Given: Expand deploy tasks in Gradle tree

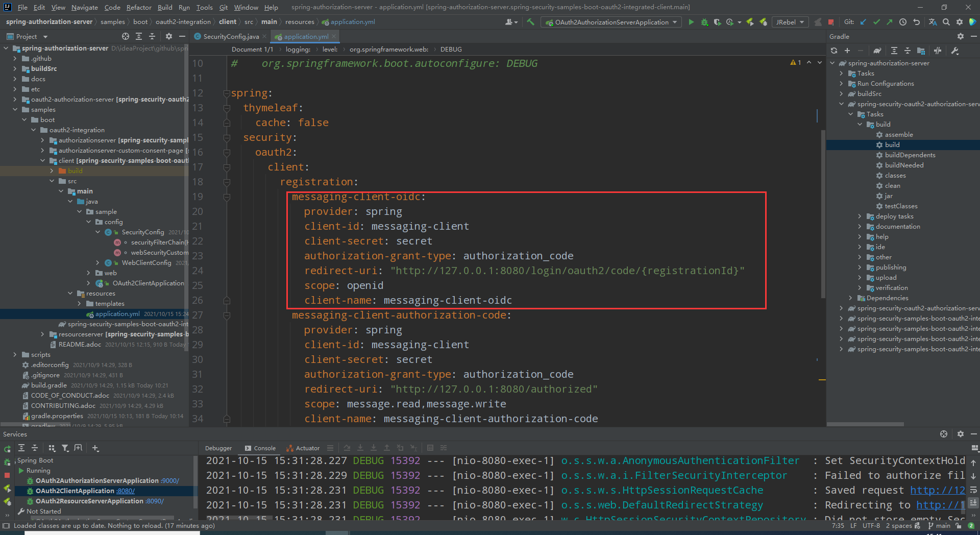Looking at the screenshot, I should 860,216.
